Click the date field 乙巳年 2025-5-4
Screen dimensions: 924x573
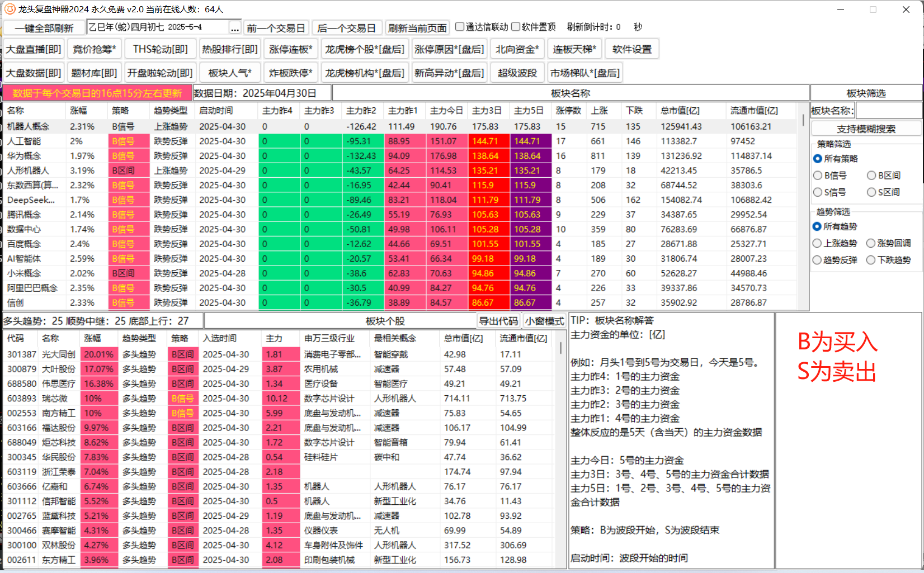[157, 27]
